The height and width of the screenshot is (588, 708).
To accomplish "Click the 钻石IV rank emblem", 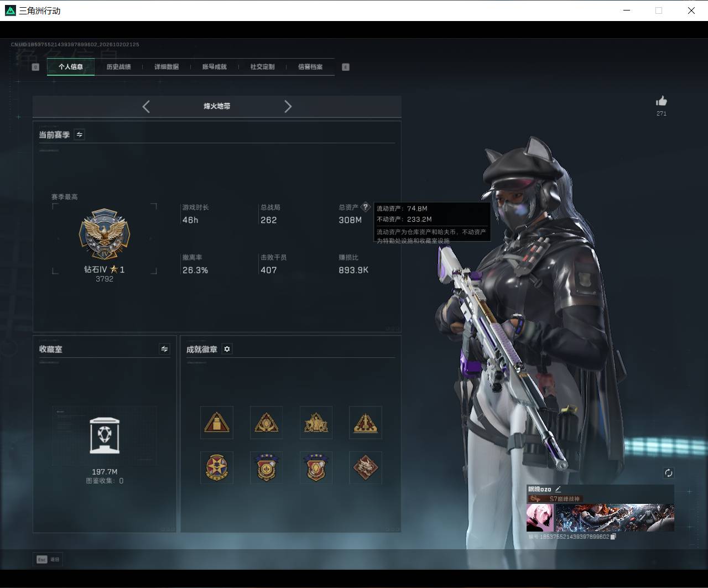I will (105, 235).
